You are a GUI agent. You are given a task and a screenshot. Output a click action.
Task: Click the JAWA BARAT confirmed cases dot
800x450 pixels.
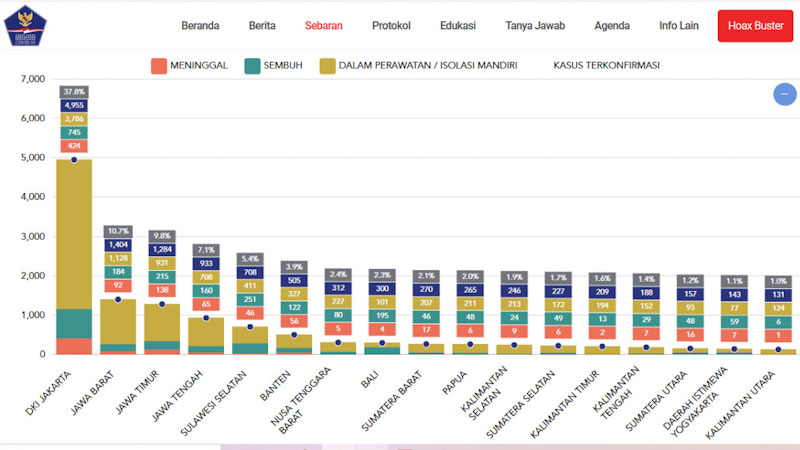coord(118,299)
